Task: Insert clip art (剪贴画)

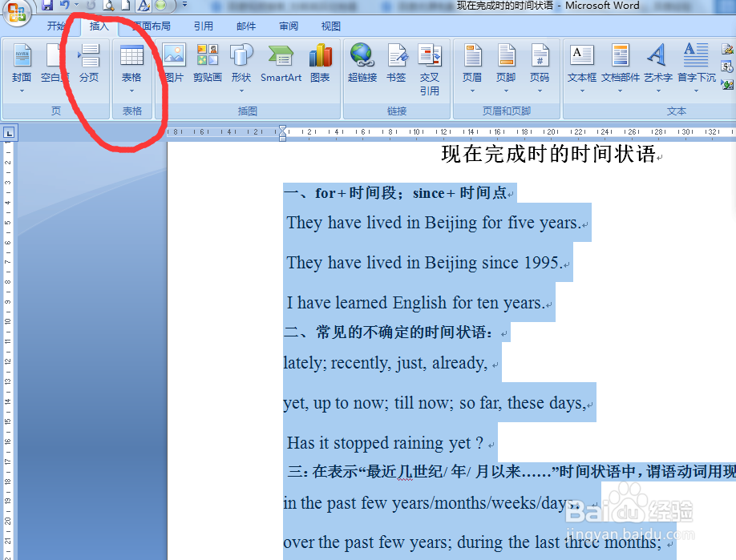Action: 208,64
